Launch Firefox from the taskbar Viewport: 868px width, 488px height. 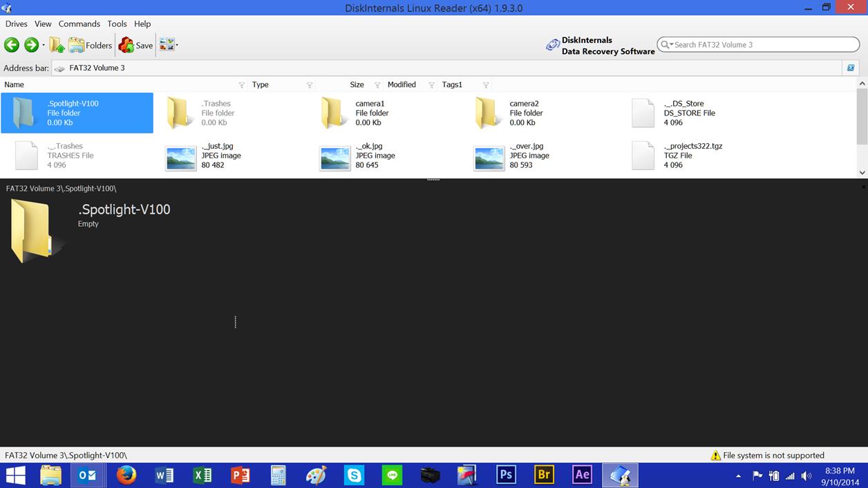coord(126,475)
